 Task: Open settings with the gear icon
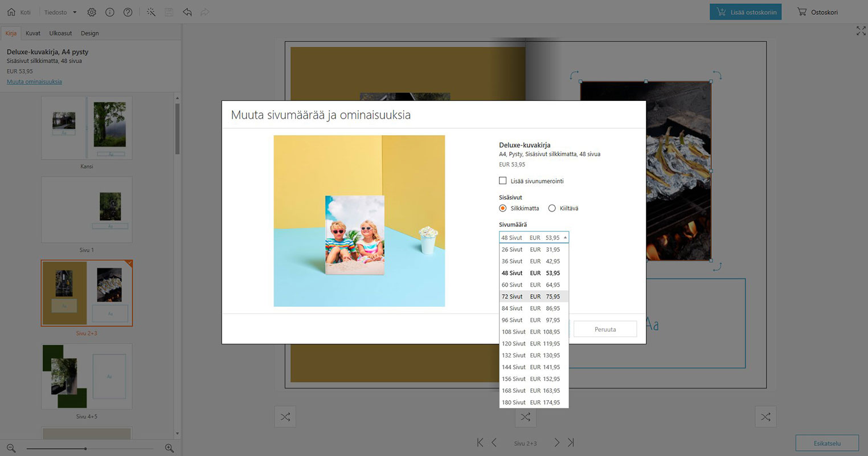coord(92,12)
